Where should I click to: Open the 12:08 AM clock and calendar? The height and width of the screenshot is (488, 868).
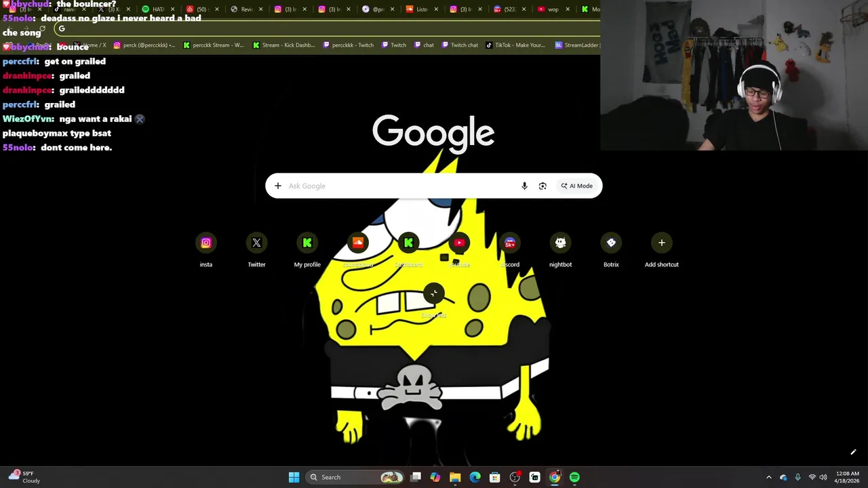pyautogui.click(x=848, y=477)
